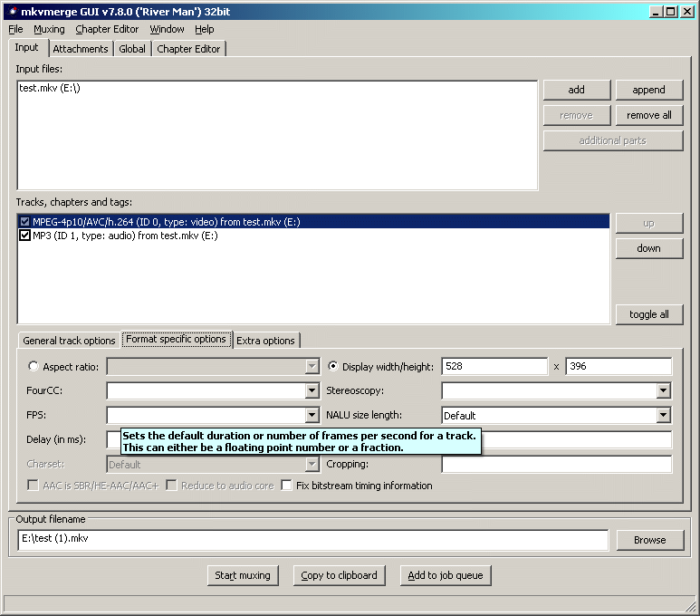Open Extra options tab

point(265,341)
